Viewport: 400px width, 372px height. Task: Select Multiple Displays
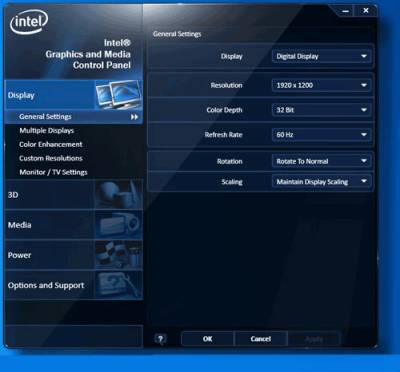47,131
